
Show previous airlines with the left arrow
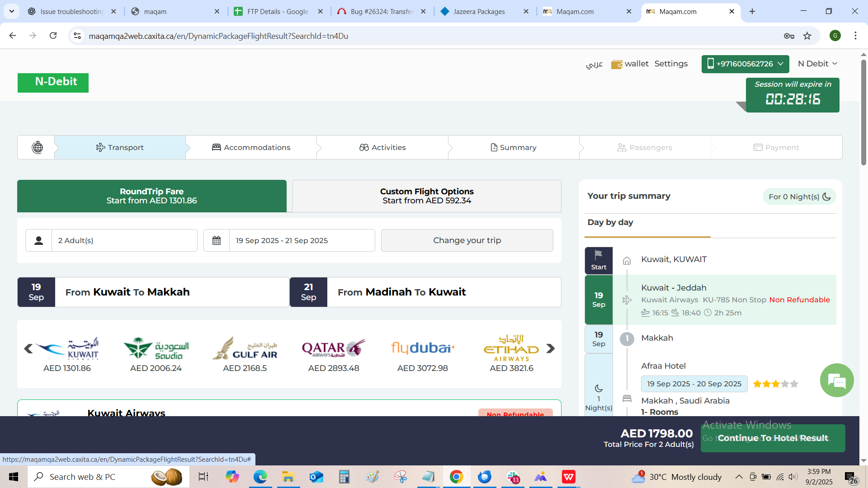[x=28, y=348]
